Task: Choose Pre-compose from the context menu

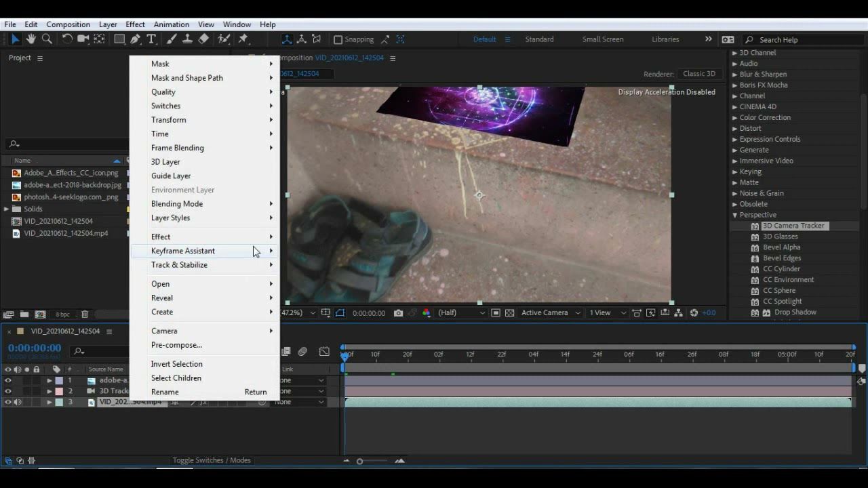Action: click(176, 345)
